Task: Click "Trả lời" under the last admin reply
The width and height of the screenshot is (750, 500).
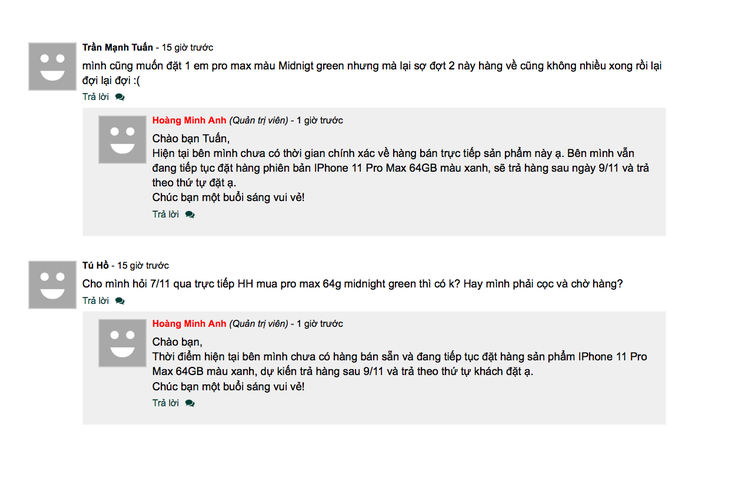Action: [x=166, y=403]
